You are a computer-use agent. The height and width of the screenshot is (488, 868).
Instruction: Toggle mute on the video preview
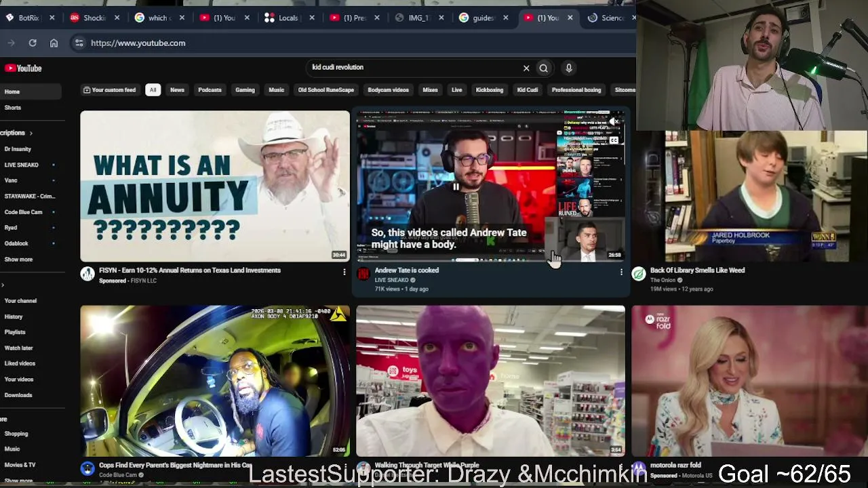(614, 122)
